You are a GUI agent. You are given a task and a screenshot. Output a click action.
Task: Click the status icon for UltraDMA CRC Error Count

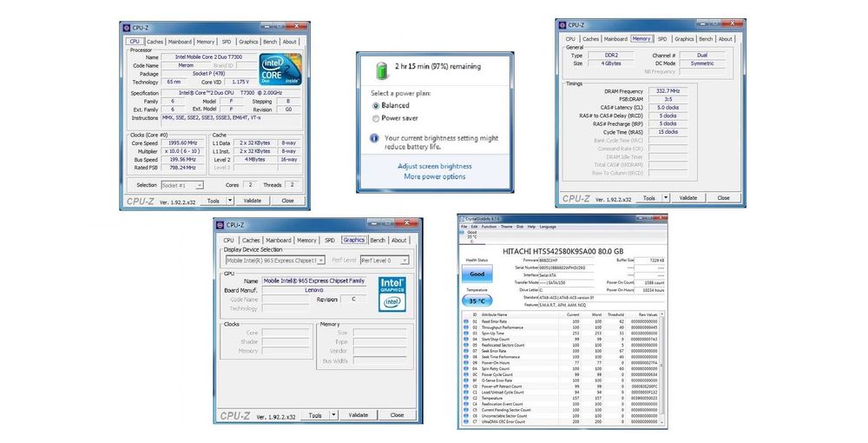[466, 421]
